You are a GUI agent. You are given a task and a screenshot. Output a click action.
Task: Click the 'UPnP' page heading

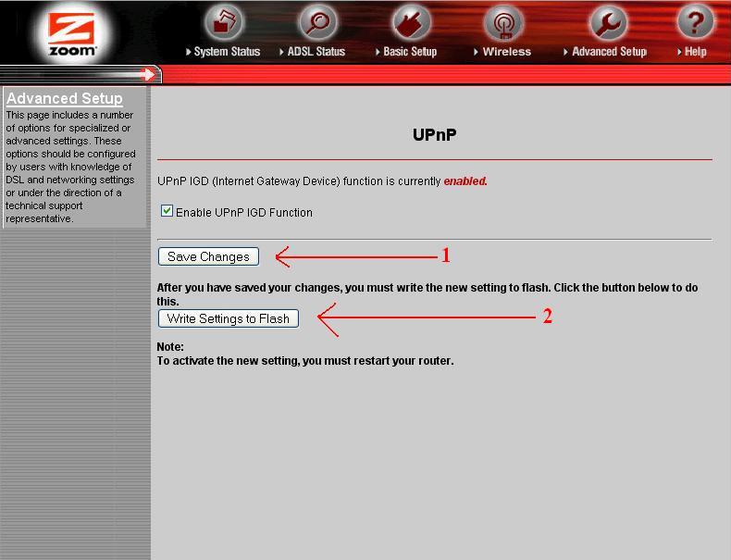coord(435,135)
